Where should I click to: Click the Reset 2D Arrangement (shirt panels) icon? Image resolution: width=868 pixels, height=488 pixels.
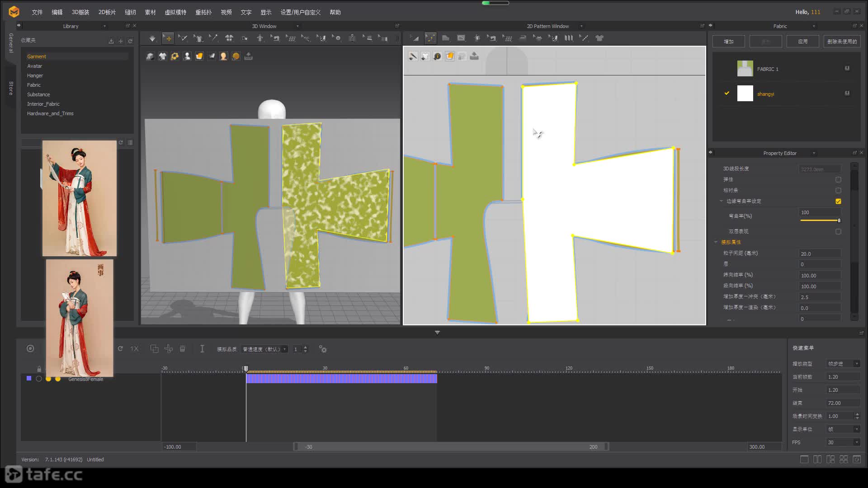[x=229, y=38]
